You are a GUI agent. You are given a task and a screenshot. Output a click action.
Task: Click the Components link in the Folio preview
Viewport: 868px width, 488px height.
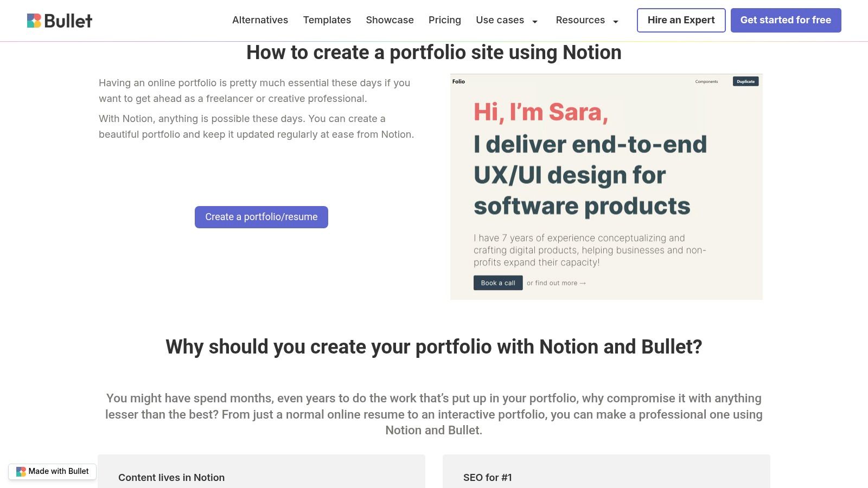706,81
